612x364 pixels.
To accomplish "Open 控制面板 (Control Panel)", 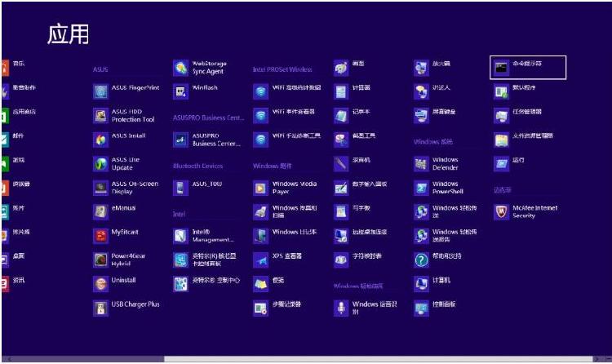I will click(x=435, y=309).
